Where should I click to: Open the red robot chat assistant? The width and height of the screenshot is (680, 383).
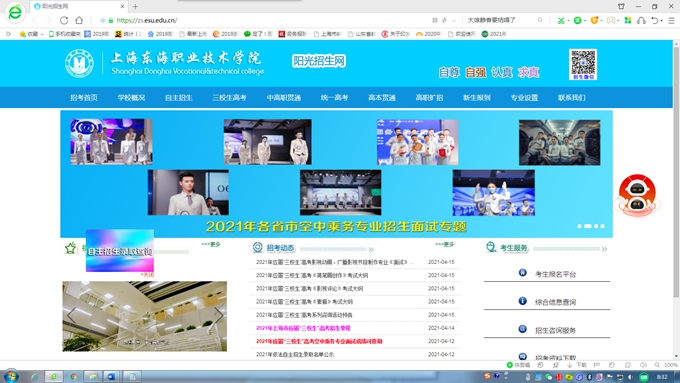[x=637, y=195]
